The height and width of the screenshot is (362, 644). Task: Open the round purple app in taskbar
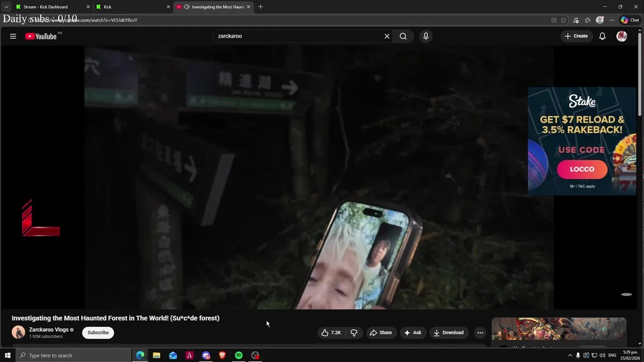click(x=206, y=355)
